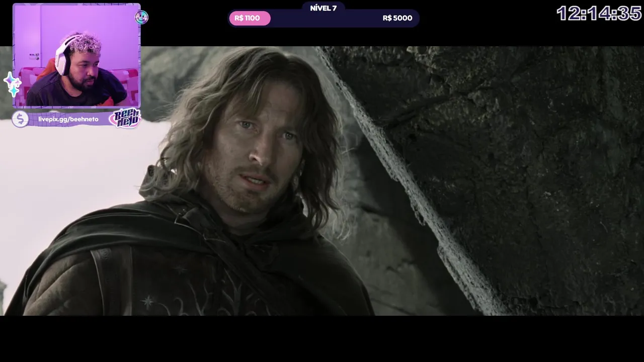This screenshot has height=362, width=644.
Task: Click the R$ 5000 goal amount
Action: pyautogui.click(x=397, y=18)
